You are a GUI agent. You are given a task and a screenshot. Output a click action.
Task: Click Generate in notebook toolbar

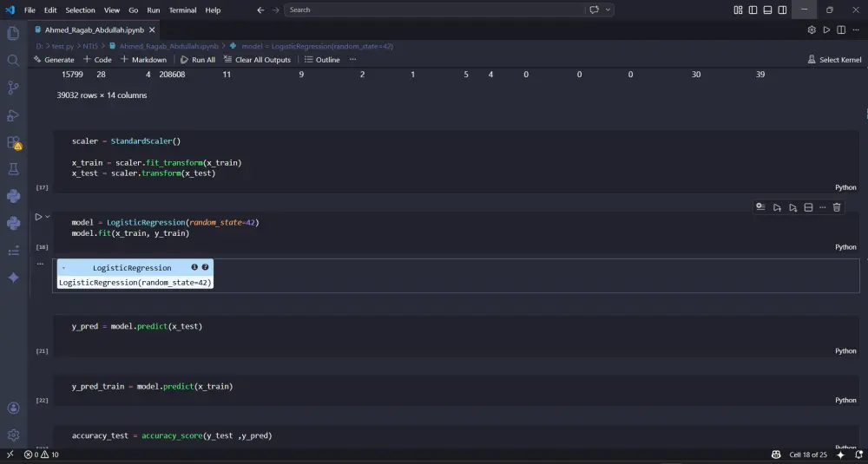point(54,60)
